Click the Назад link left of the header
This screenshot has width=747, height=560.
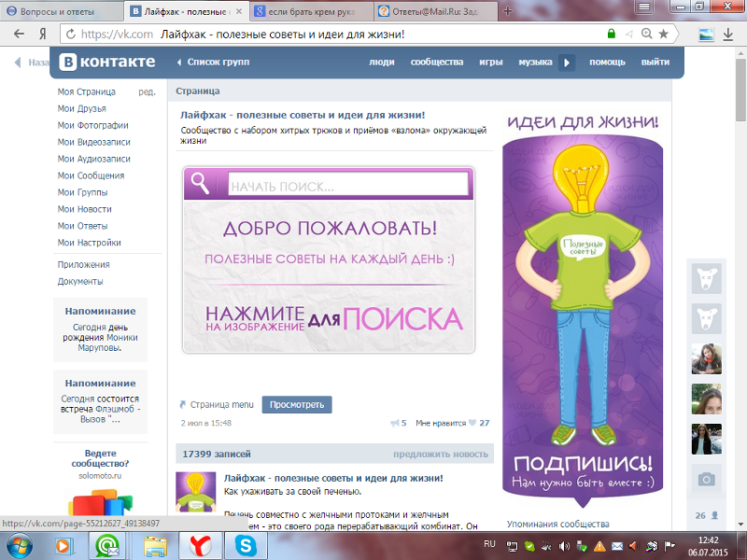click(x=32, y=63)
